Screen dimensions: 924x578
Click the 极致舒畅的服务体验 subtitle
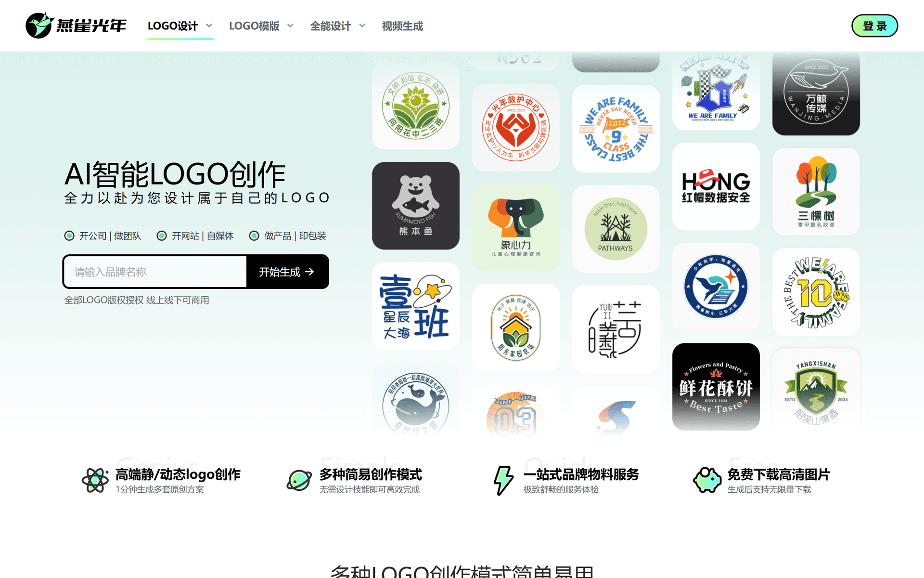click(x=561, y=489)
